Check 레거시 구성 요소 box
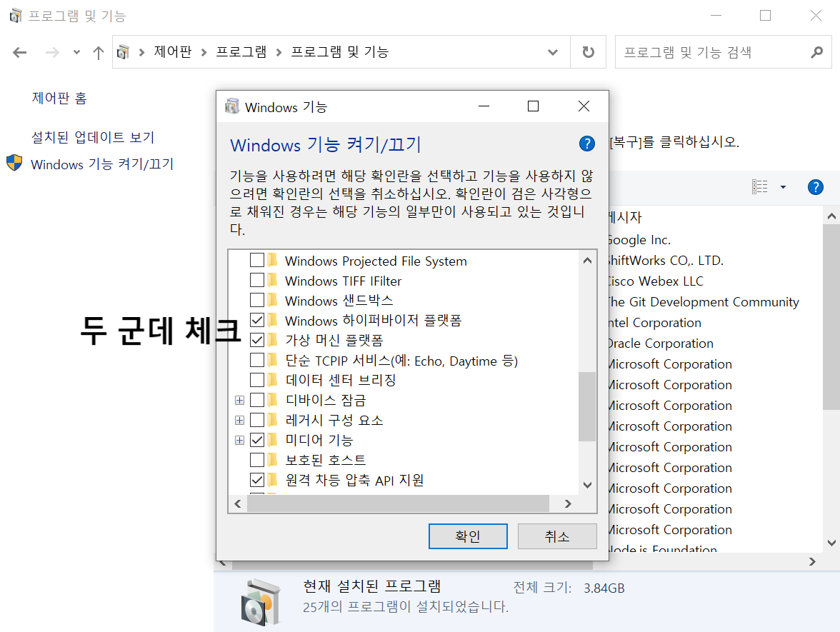The height and width of the screenshot is (632, 840). (x=257, y=420)
